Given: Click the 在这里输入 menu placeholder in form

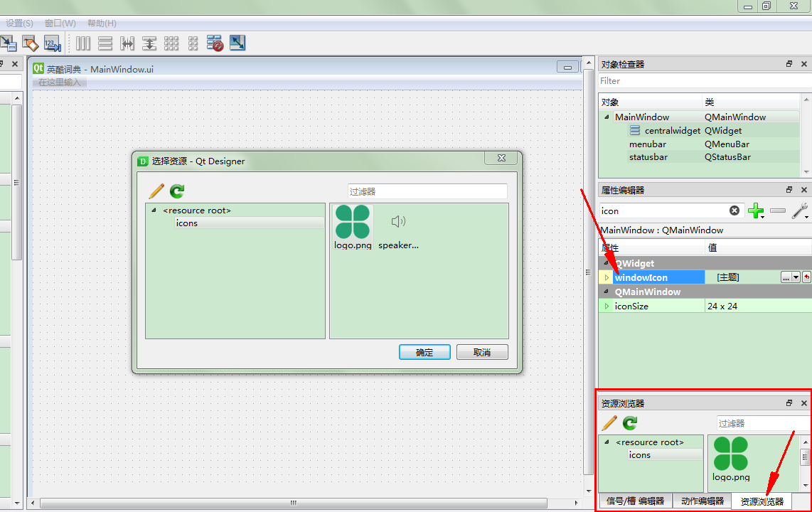Looking at the screenshot, I should click(x=60, y=82).
